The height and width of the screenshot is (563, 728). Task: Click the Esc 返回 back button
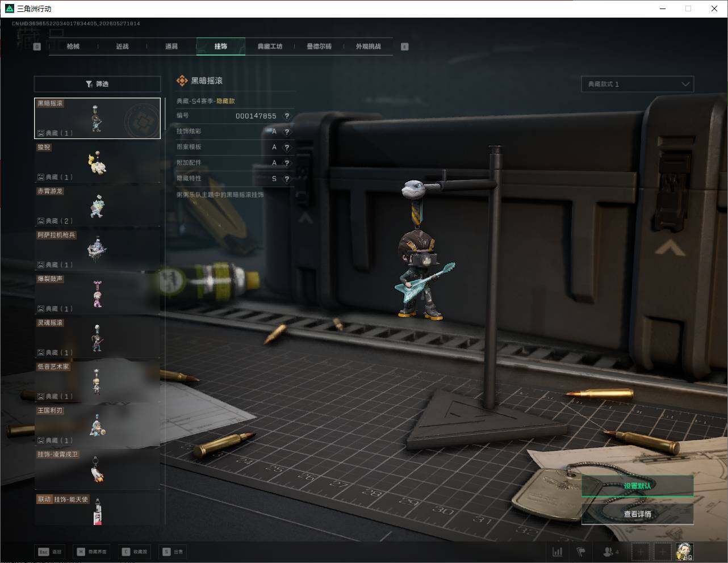pyautogui.click(x=50, y=552)
